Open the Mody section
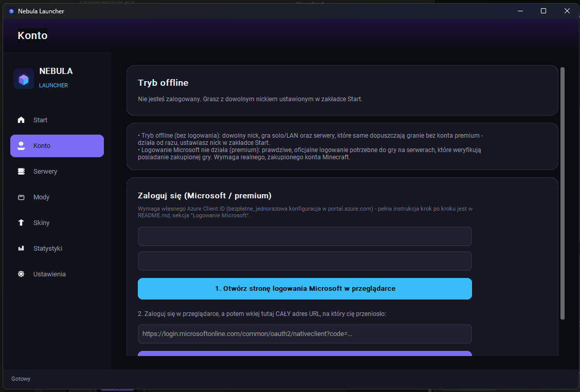 click(57, 197)
